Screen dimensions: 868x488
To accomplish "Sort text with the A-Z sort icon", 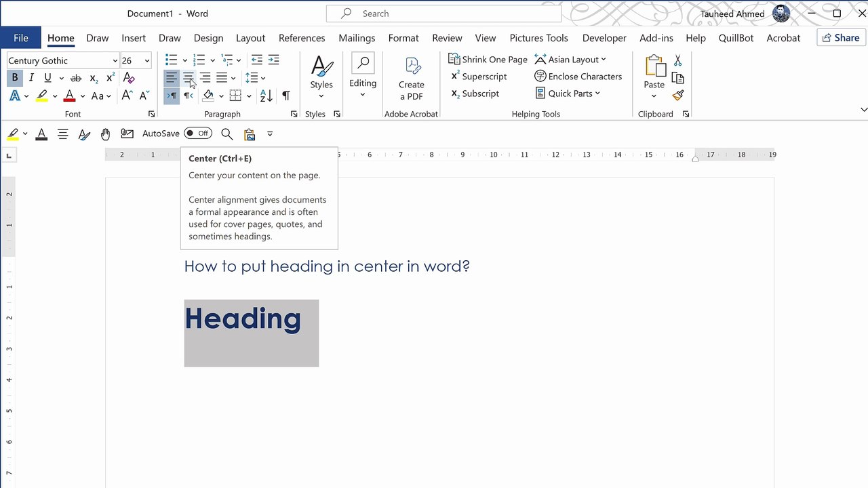I will tap(266, 96).
